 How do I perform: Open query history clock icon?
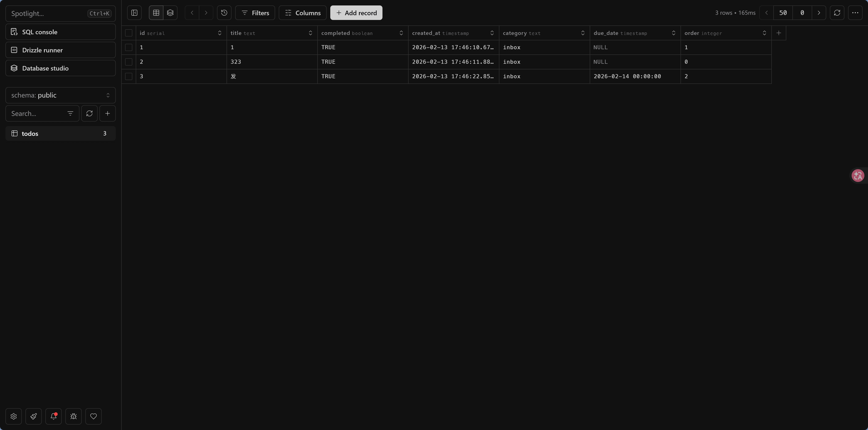224,13
